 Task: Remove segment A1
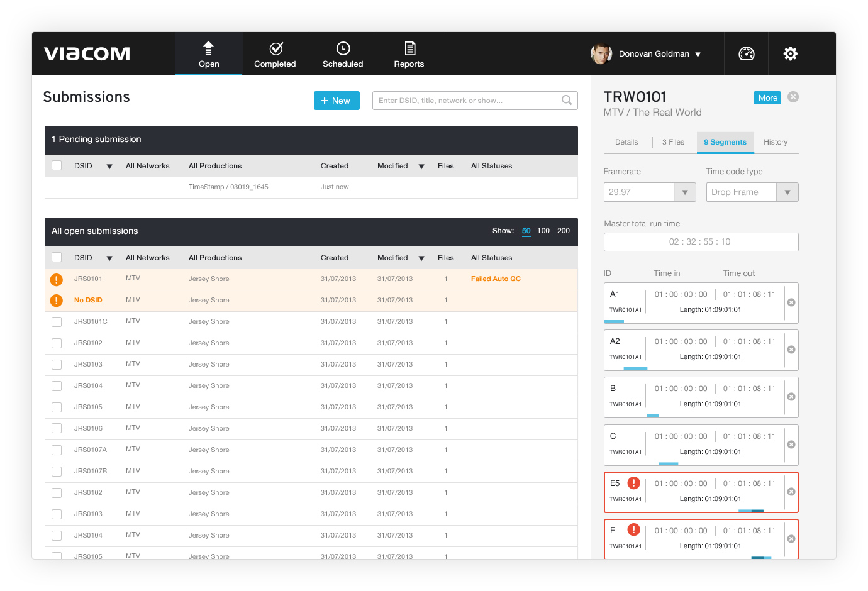tap(791, 302)
